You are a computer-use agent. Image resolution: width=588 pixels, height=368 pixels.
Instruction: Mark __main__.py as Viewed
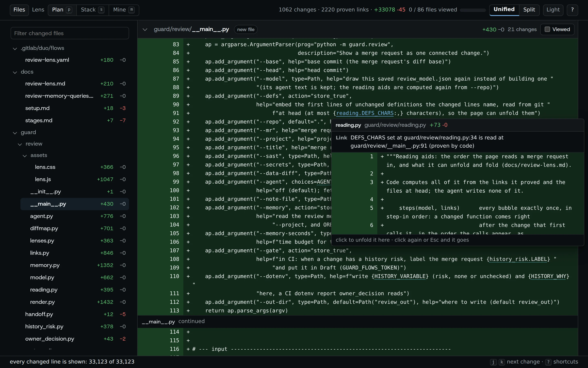[557, 29]
